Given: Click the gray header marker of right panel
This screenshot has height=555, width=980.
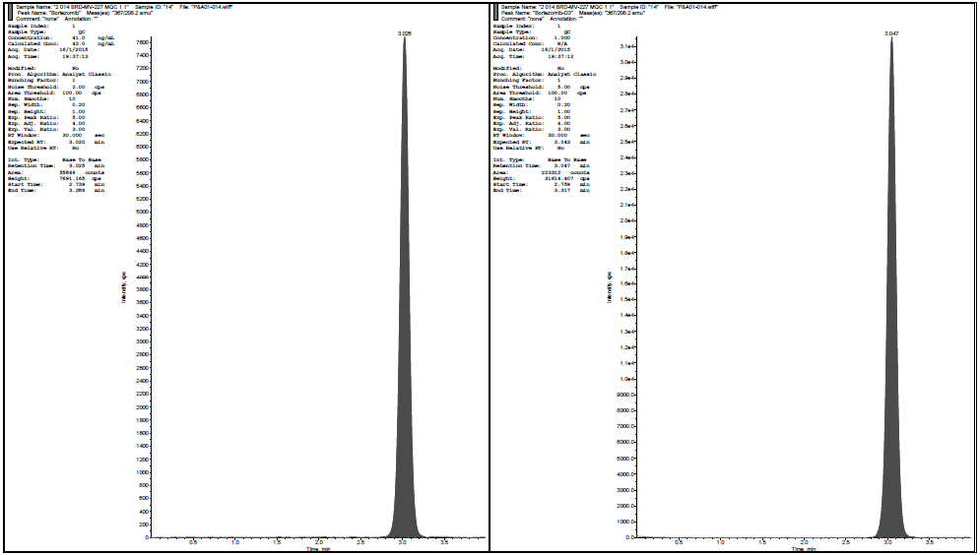Looking at the screenshot, I should pos(495,13).
